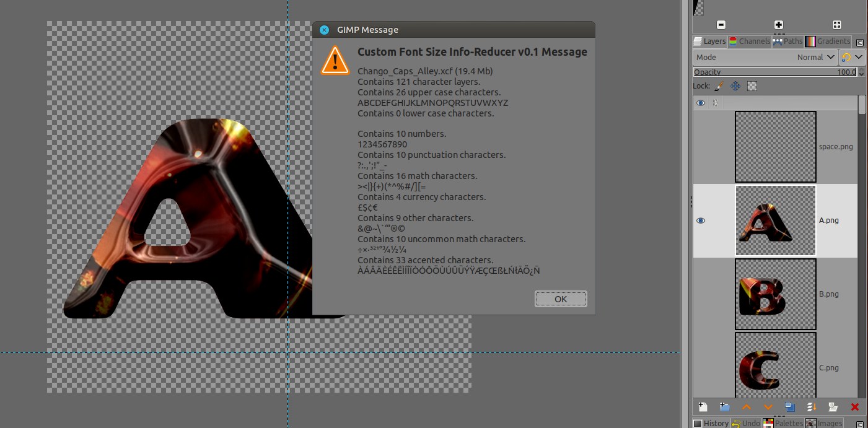Click the zoom in plus icon in navigation panel

click(779, 25)
